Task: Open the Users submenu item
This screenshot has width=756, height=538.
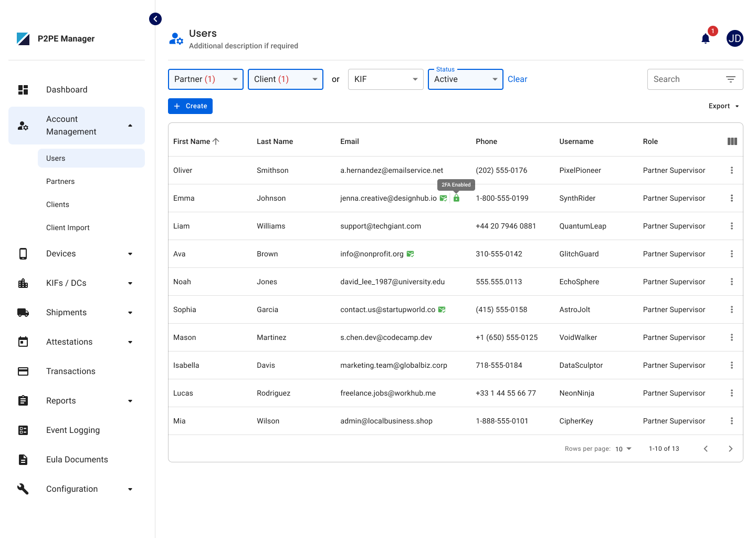Action: point(91,158)
